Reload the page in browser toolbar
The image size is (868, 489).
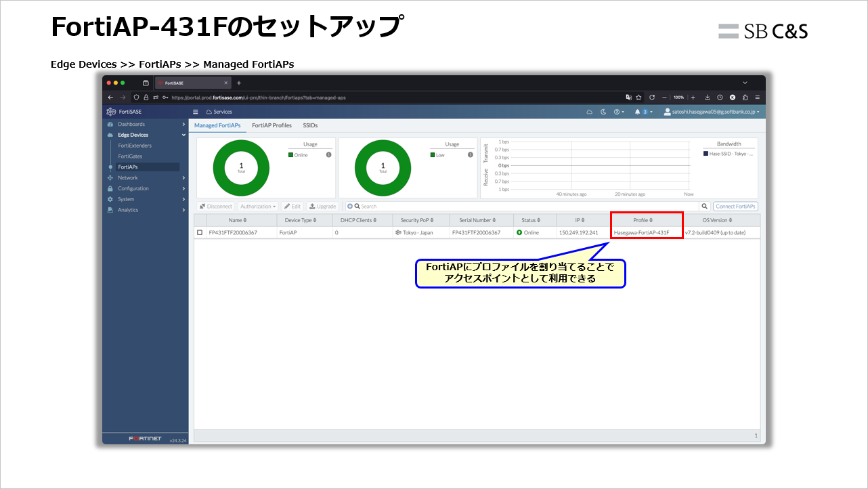[651, 98]
